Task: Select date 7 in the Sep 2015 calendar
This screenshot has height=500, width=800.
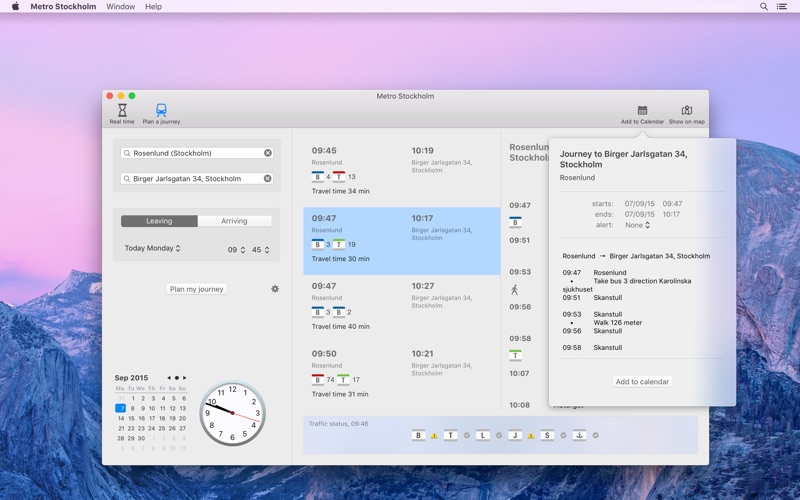Action: coord(121,408)
